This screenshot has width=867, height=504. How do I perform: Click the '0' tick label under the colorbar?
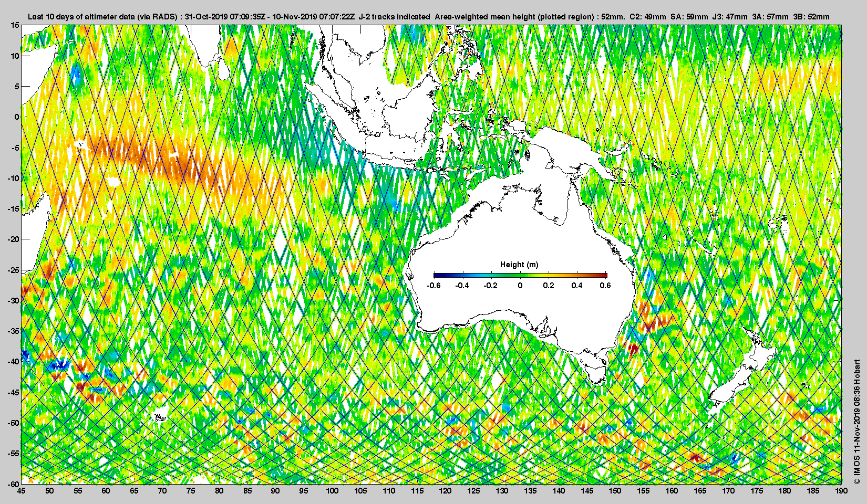[x=520, y=286]
